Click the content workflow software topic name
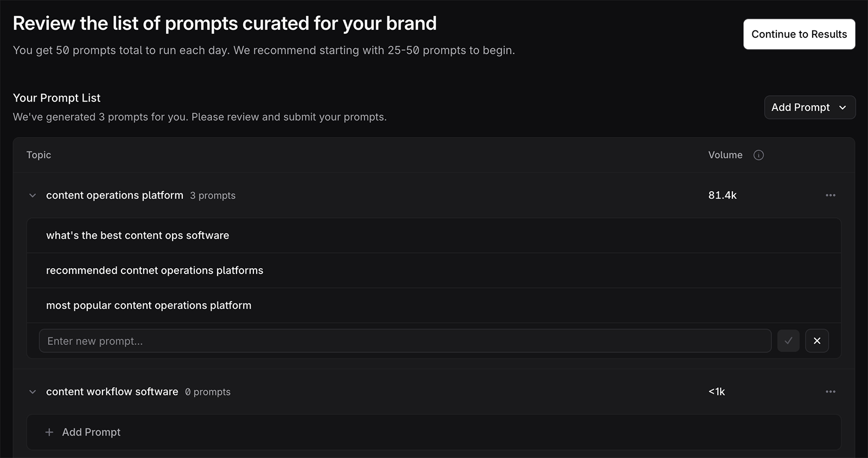The width and height of the screenshot is (868, 458). point(112,392)
